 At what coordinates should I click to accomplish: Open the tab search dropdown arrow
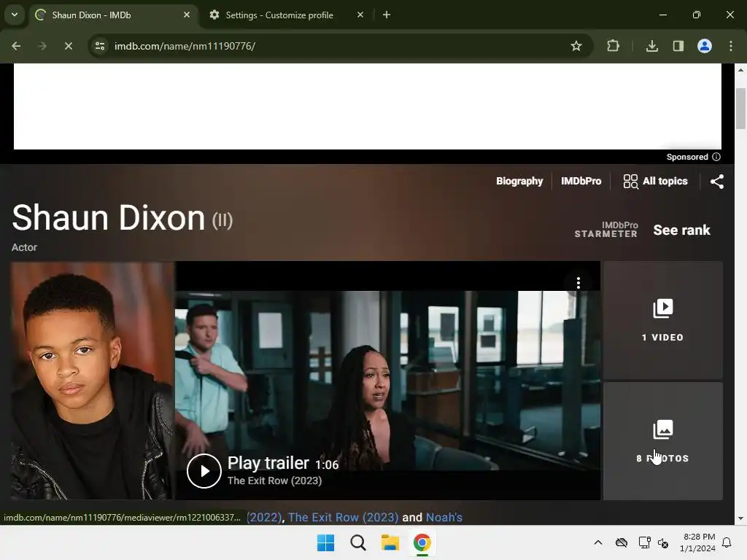pyautogui.click(x=15, y=15)
